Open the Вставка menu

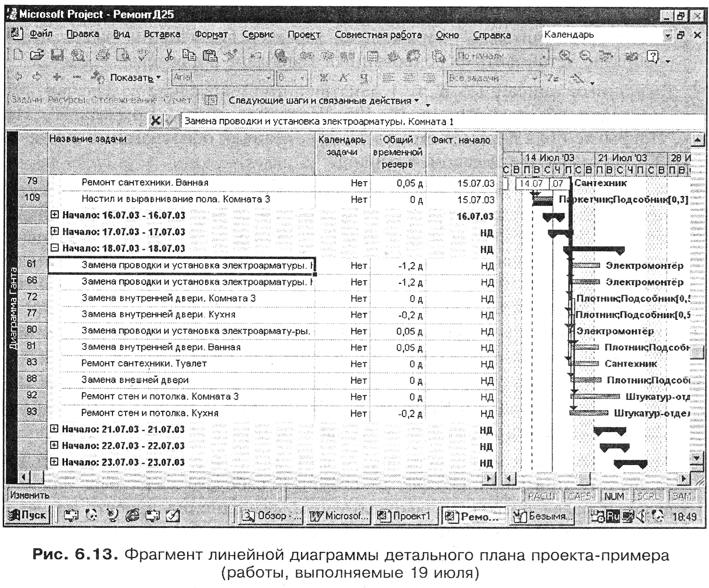(162, 34)
